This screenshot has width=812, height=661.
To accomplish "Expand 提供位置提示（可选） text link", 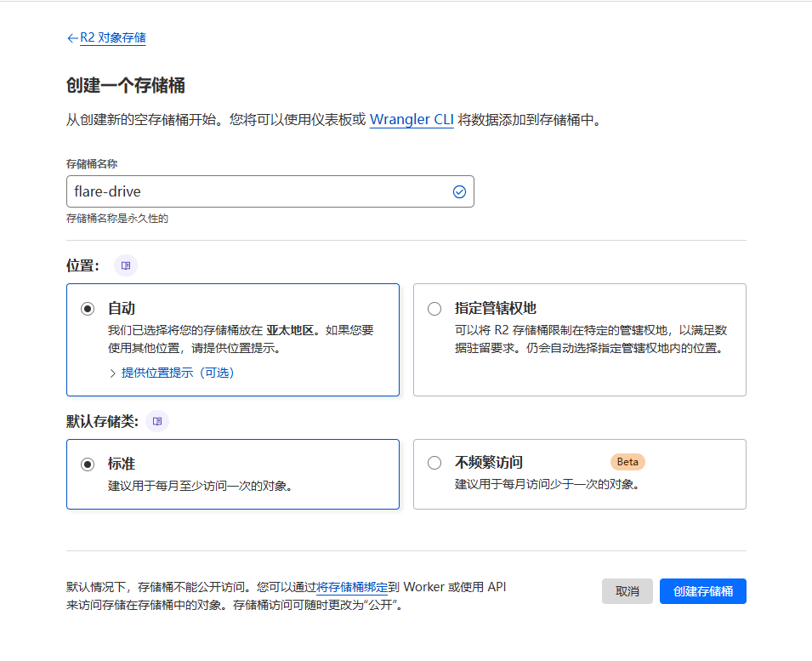I will pyautogui.click(x=178, y=373).
